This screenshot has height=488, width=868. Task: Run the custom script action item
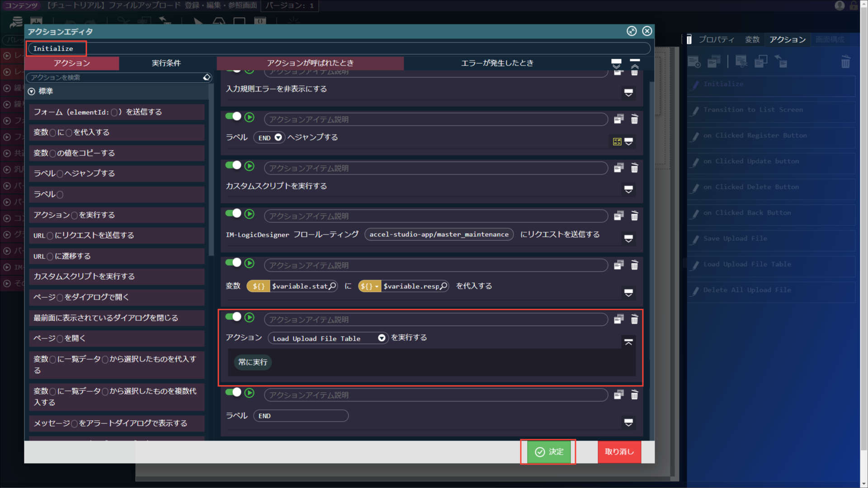coord(249,166)
